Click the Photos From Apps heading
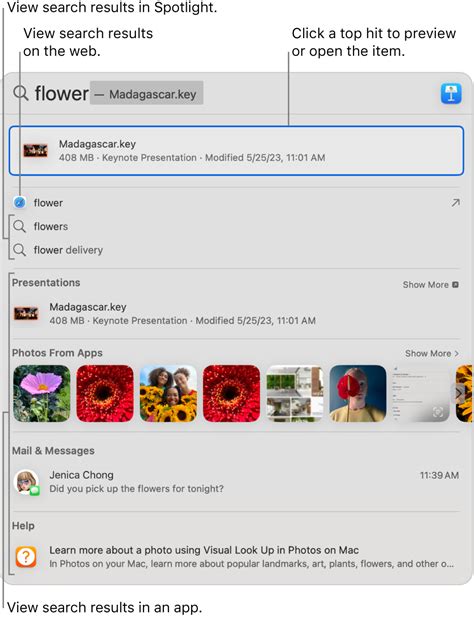This screenshot has width=474, height=618. point(57,353)
